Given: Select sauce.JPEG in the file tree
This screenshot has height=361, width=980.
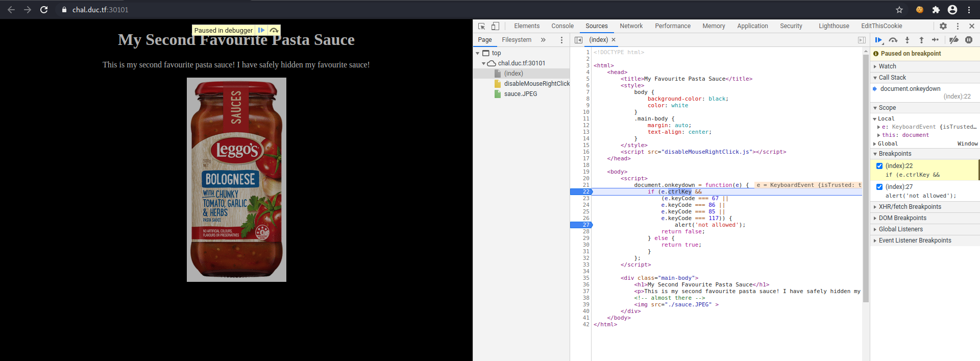Looking at the screenshot, I should [520, 94].
